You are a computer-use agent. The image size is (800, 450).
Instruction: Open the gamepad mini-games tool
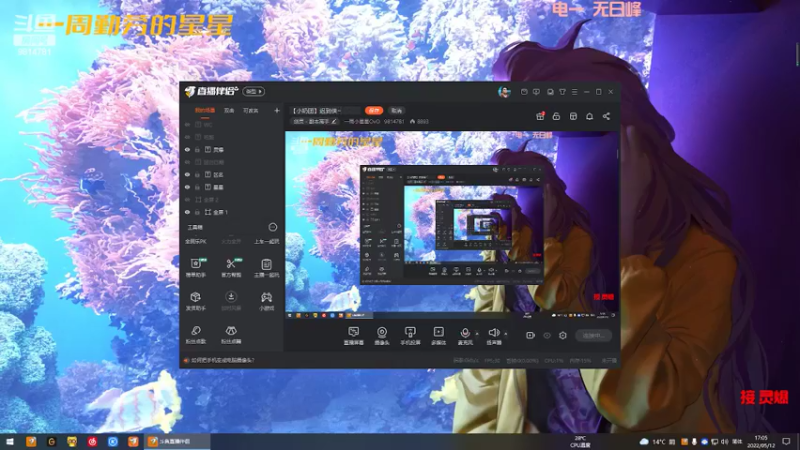(266, 301)
